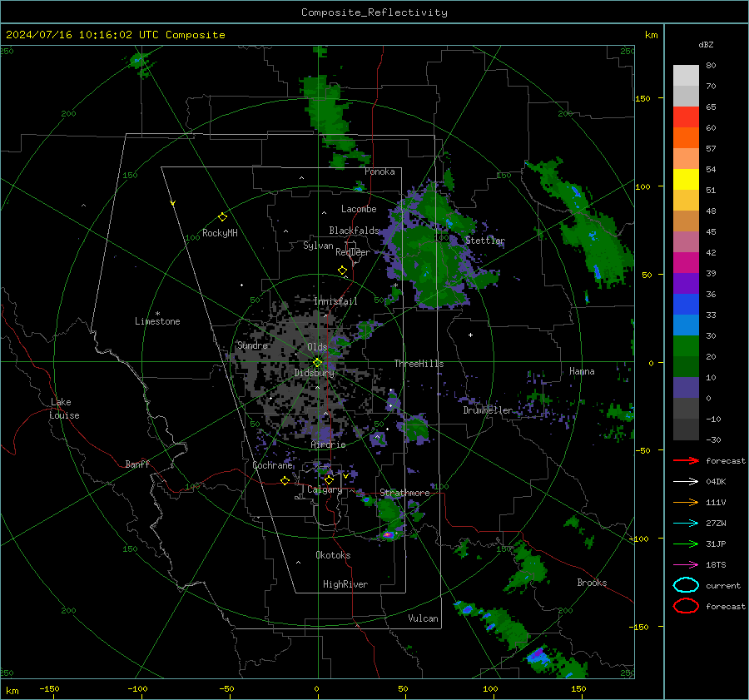Click the Sundre city label
Screen dimensions: 749x700
(x=252, y=345)
